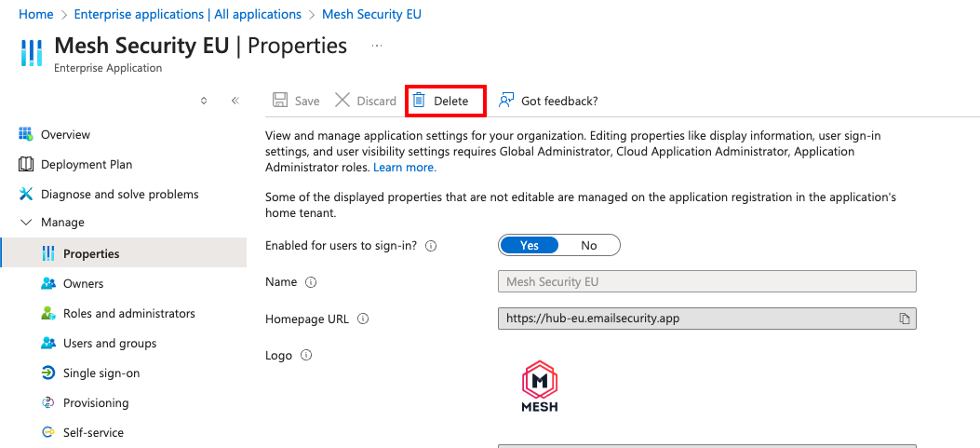
Task: Collapse the sidebar with double chevron
Action: 235,101
